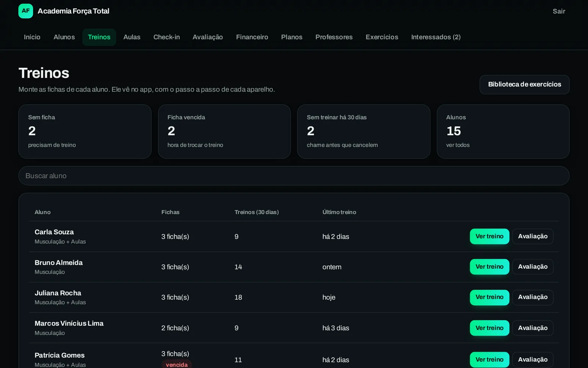Go to the Check-in tab
The height and width of the screenshot is (368, 588).
click(166, 37)
